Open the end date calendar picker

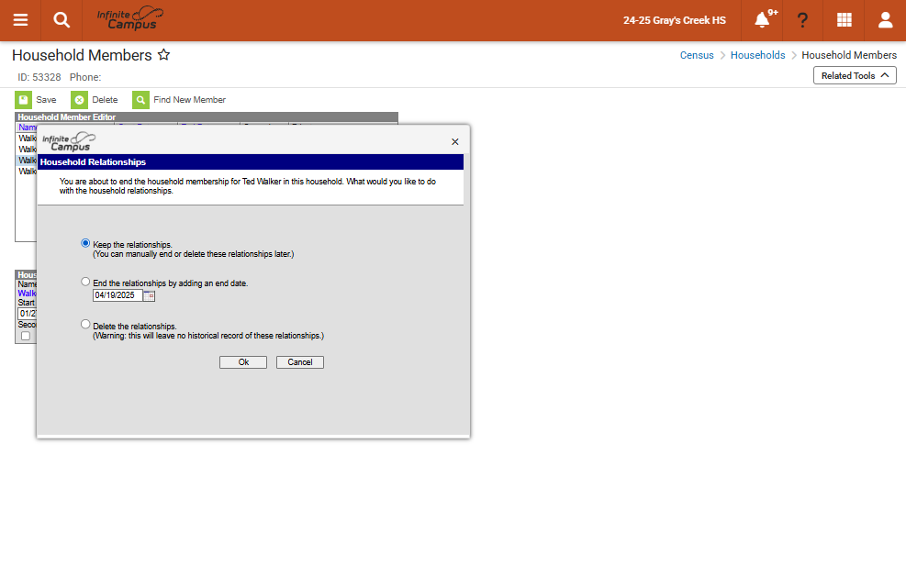[x=149, y=295]
